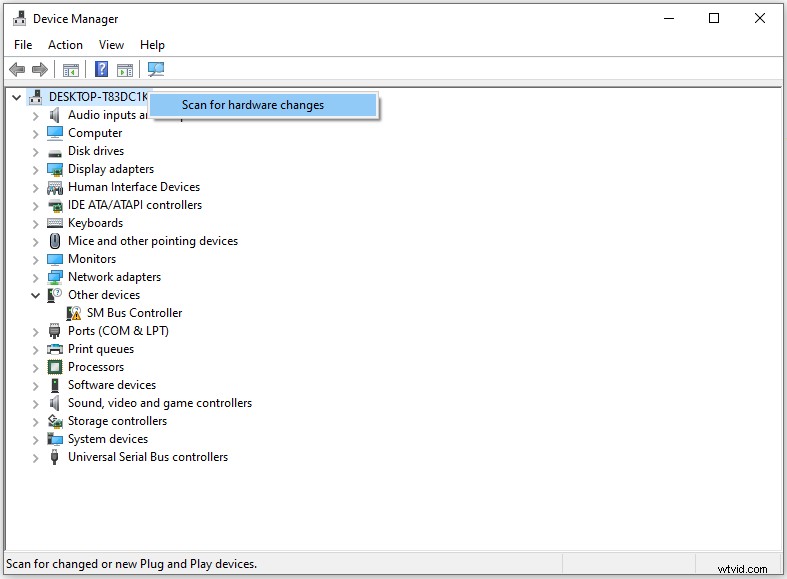The height and width of the screenshot is (579, 787).
Task: Collapse the Other devices category
Action: pyautogui.click(x=35, y=296)
